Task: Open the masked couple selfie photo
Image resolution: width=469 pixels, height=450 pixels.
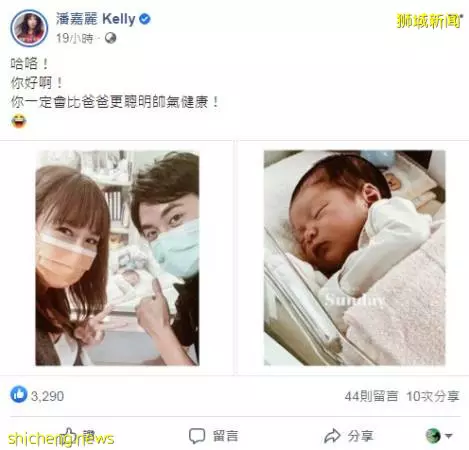Action: tap(118, 258)
